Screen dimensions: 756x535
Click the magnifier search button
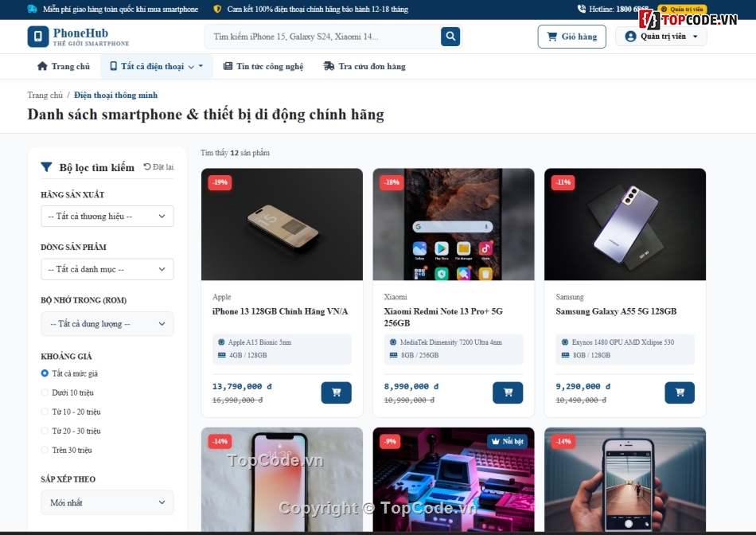point(450,36)
